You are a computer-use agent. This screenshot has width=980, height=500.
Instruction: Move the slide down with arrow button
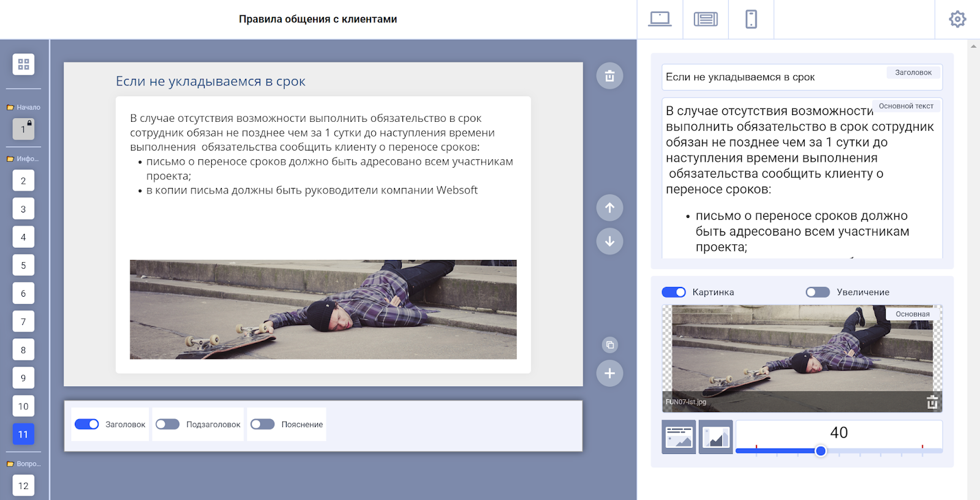click(x=609, y=241)
